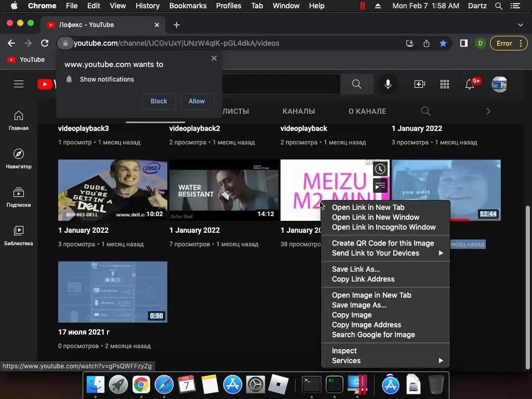Open the Dell 10:02 video thumbnail
The height and width of the screenshot is (399, 532).
[113, 190]
